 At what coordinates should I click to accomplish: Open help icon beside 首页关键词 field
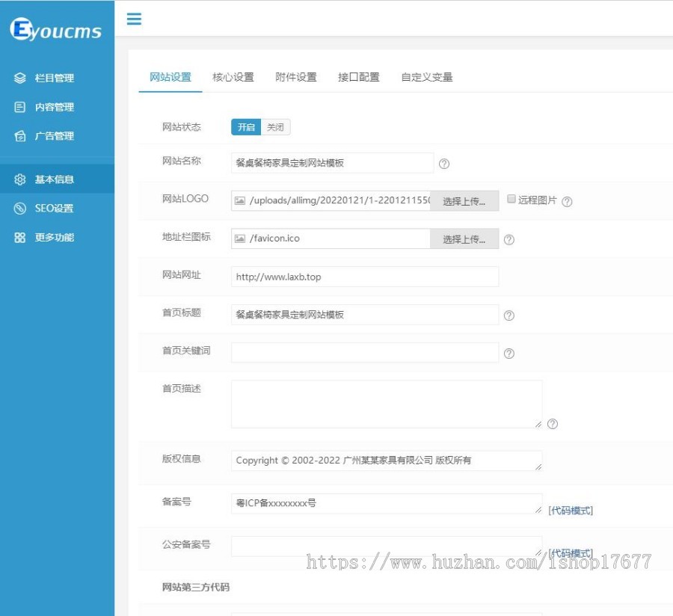tap(509, 353)
